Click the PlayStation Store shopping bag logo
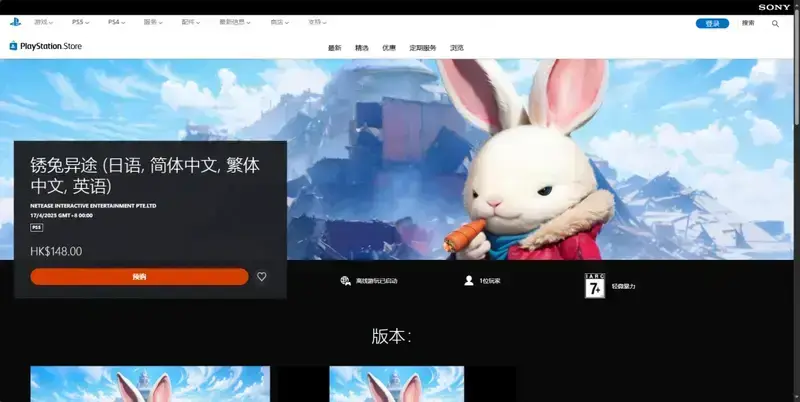This screenshot has height=402, width=800. [13, 46]
